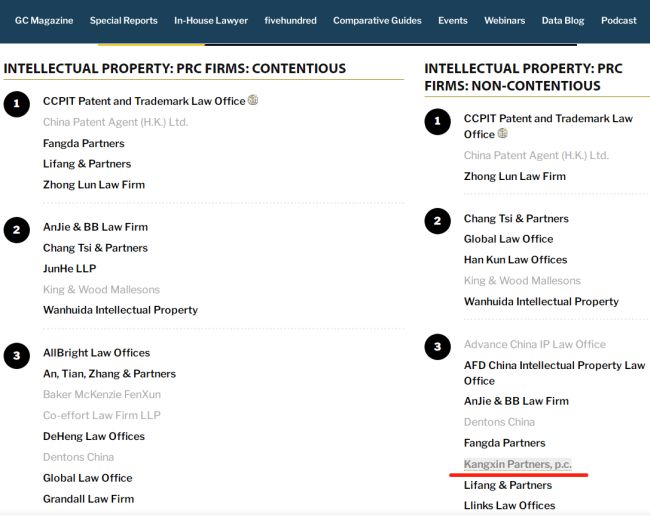The width and height of the screenshot is (650, 517).
Task: Open DeHeng Law Offices link
Action: coord(94,436)
